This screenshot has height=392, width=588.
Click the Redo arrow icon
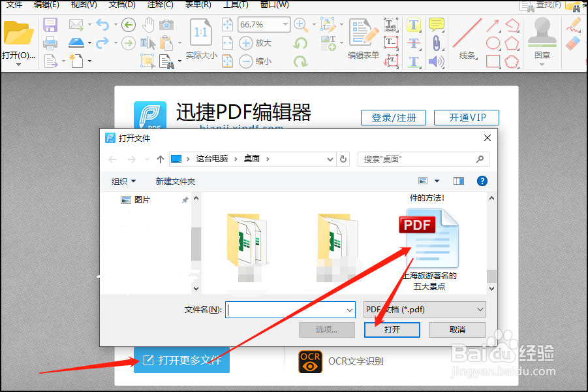102,43
